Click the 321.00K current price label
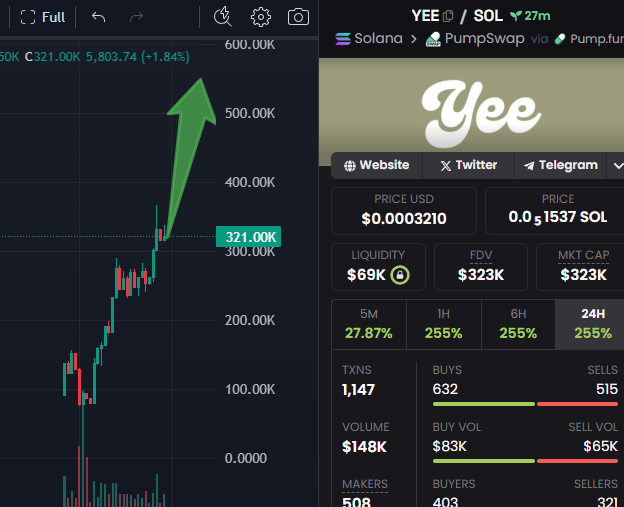The width and height of the screenshot is (624, 507). click(x=249, y=237)
